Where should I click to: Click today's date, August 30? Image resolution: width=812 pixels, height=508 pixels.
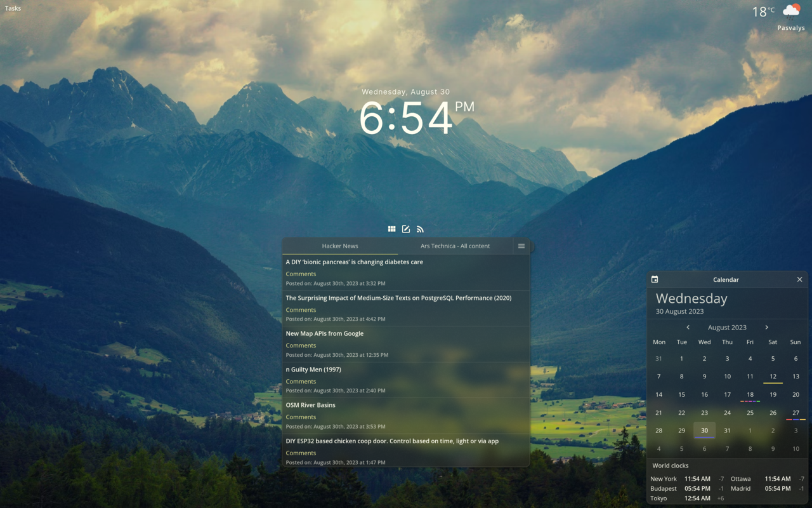pos(704,431)
